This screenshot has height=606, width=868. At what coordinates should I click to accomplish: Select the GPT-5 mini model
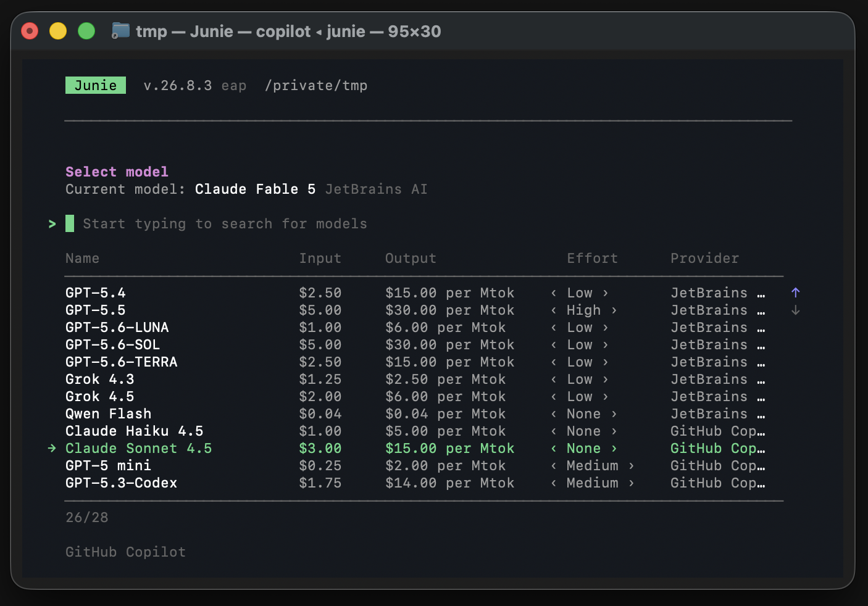[x=109, y=466]
